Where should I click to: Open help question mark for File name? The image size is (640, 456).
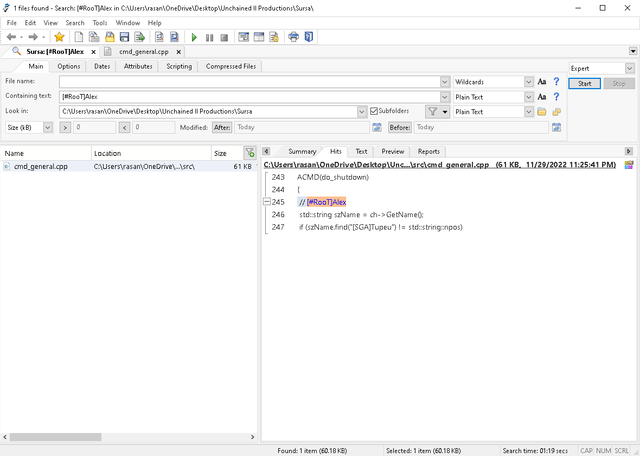[x=556, y=82]
